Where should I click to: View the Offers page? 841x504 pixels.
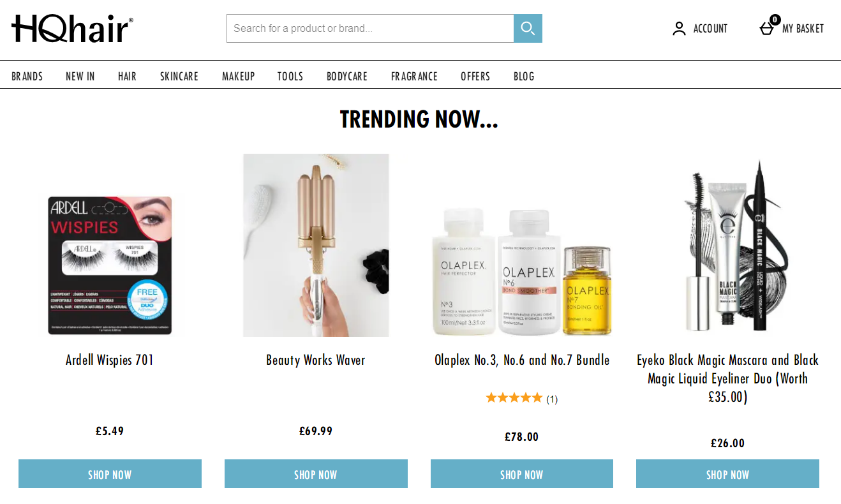pyautogui.click(x=475, y=77)
